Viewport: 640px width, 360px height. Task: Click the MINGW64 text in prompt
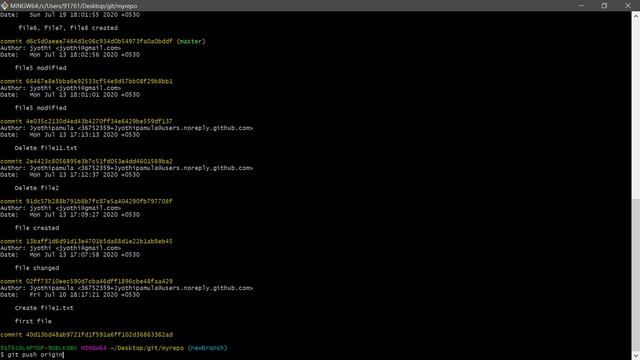point(93,348)
